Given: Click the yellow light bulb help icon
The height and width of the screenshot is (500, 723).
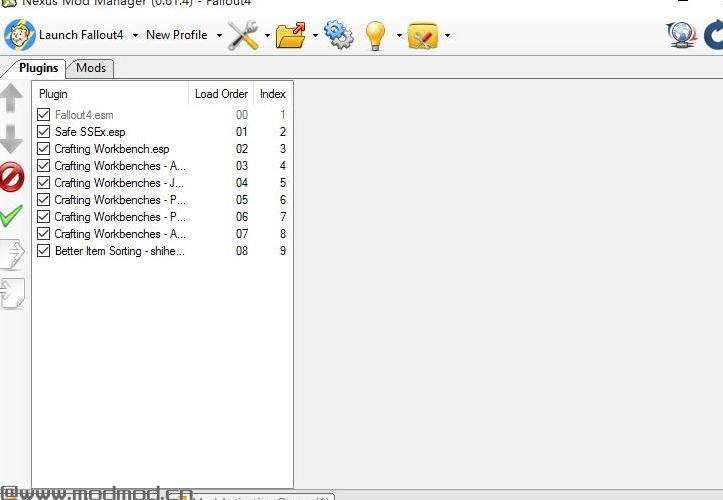Looking at the screenshot, I should pyautogui.click(x=375, y=35).
